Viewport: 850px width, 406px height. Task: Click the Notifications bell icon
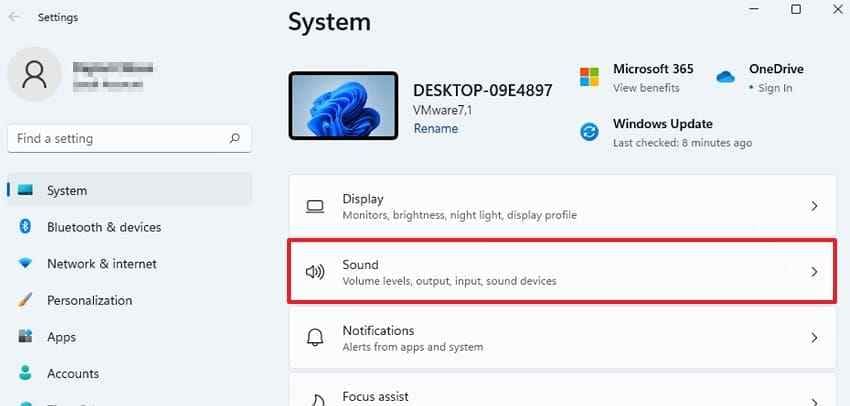pos(315,337)
